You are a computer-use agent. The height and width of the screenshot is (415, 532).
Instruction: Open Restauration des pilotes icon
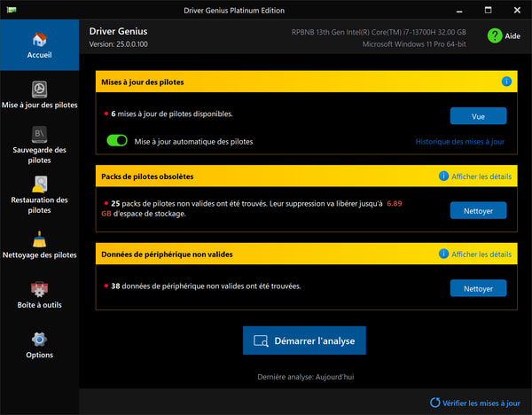[39, 184]
